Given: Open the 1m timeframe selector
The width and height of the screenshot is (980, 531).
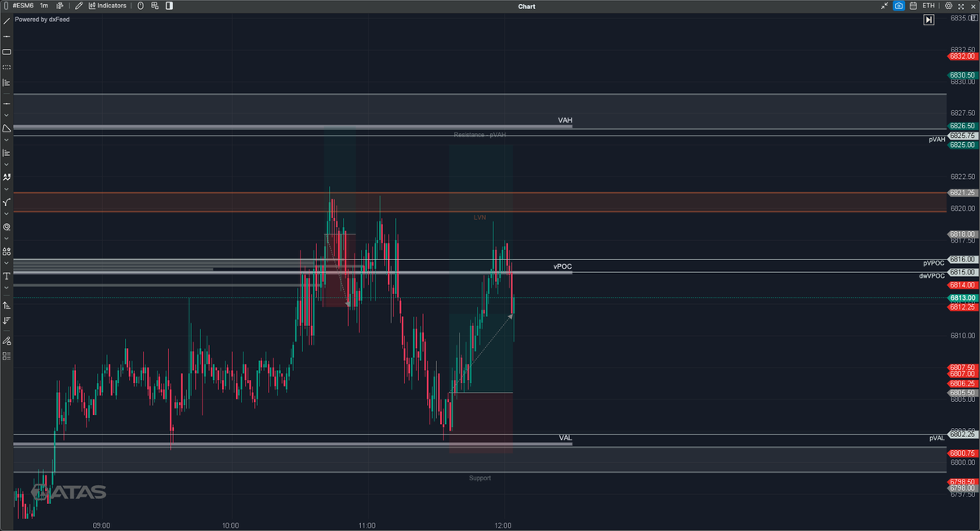Looking at the screenshot, I should pyautogui.click(x=44, y=6).
